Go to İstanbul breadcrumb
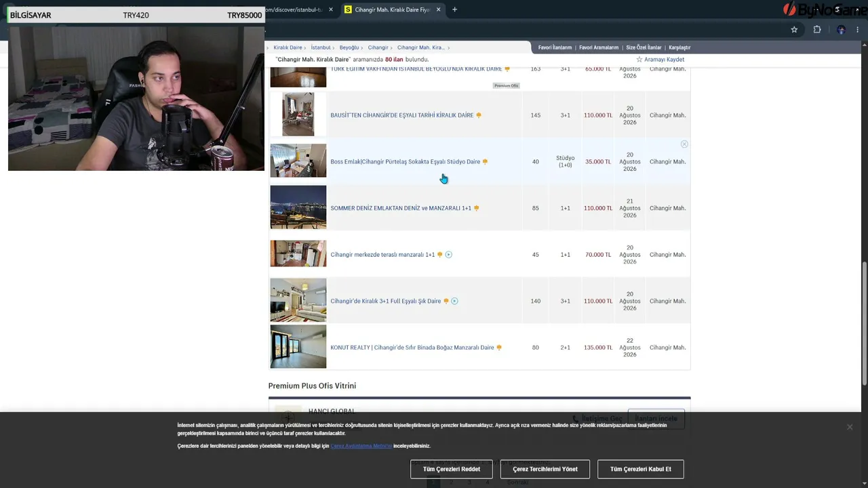Screen dimensions: 868x488 tap(321, 47)
